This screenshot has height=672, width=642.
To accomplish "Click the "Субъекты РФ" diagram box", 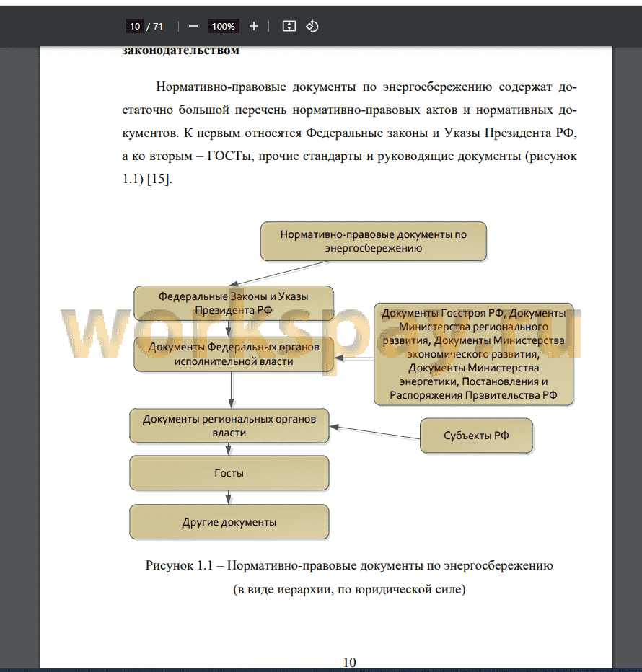I will point(477,436).
